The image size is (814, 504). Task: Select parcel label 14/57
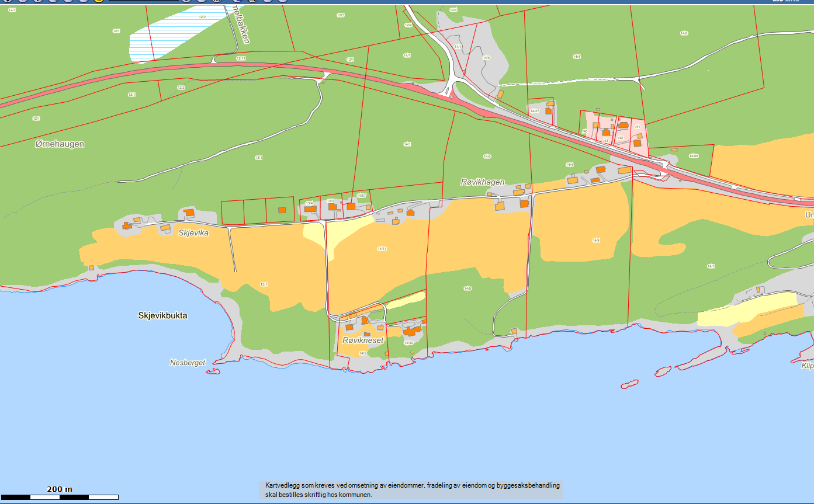coord(361,196)
